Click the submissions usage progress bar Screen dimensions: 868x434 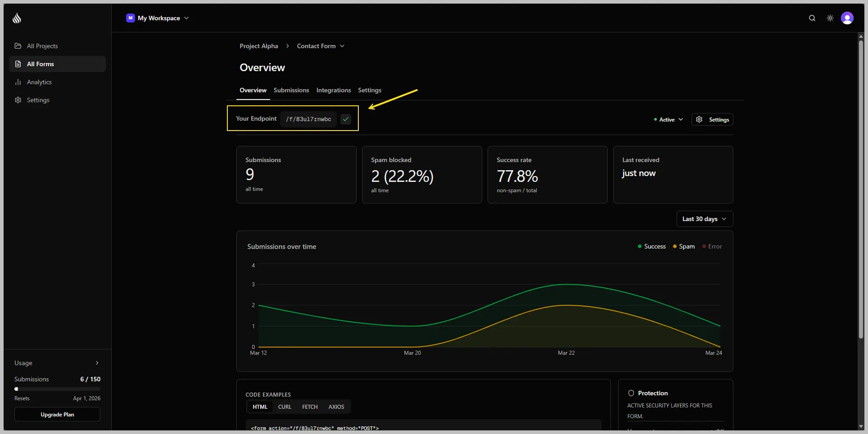[x=57, y=389]
